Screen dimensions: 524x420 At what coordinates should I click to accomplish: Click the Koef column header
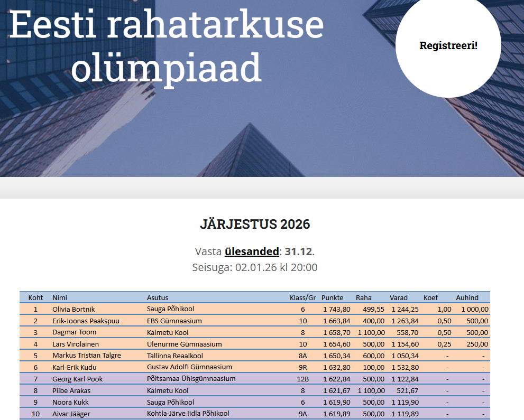(x=431, y=297)
